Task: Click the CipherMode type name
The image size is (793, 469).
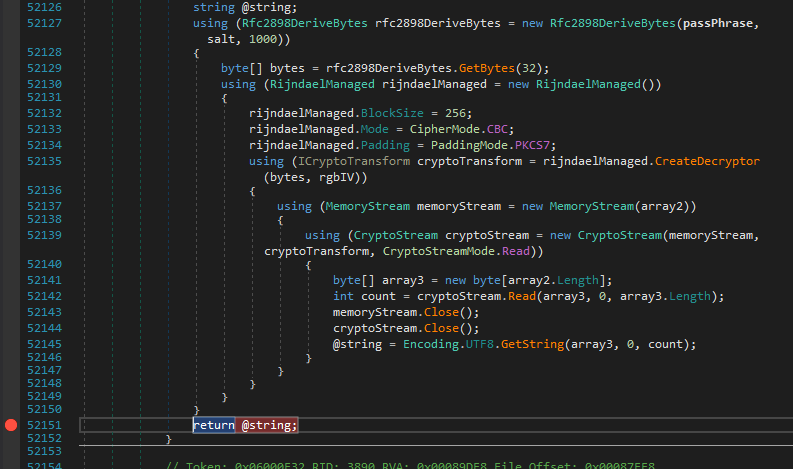Action: [x=445, y=130]
